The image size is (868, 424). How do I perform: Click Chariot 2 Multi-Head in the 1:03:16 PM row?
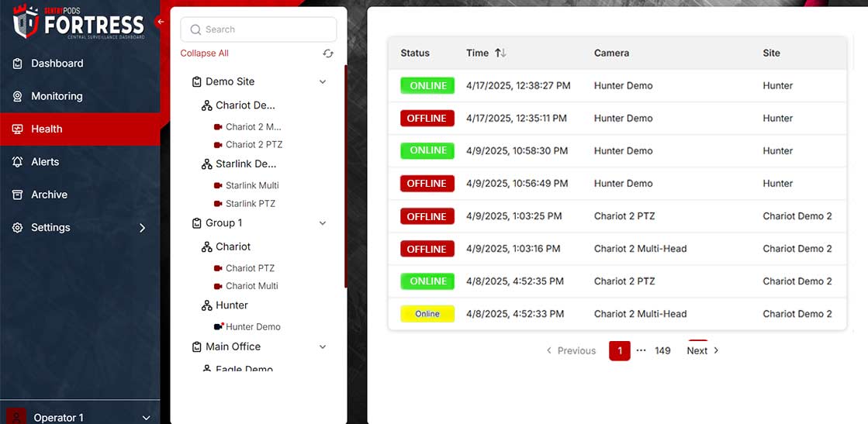pyautogui.click(x=640, y=249)
